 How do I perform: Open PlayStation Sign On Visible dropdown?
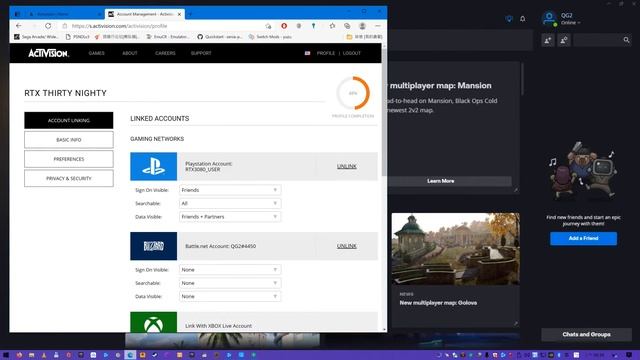(x=230, y=190)
